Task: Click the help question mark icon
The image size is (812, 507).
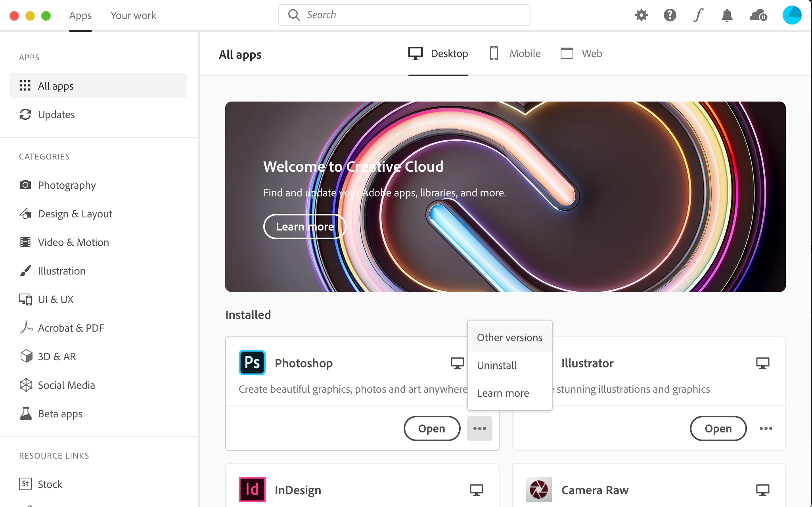Action: click(x=670, y=15)
